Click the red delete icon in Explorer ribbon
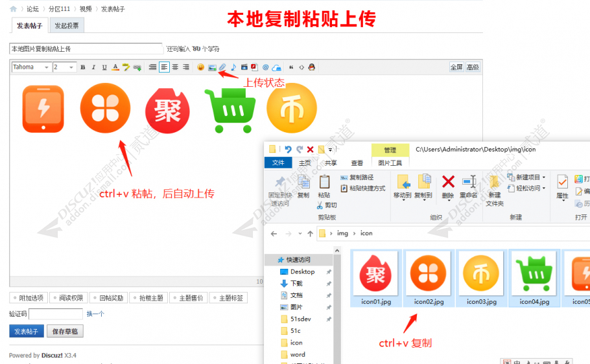The image size is (590, 364). point(448,182)
